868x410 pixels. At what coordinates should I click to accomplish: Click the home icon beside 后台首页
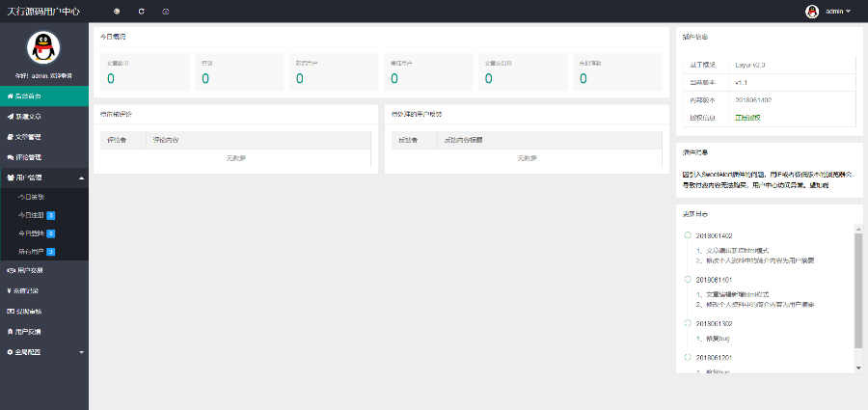coord(10,96)
